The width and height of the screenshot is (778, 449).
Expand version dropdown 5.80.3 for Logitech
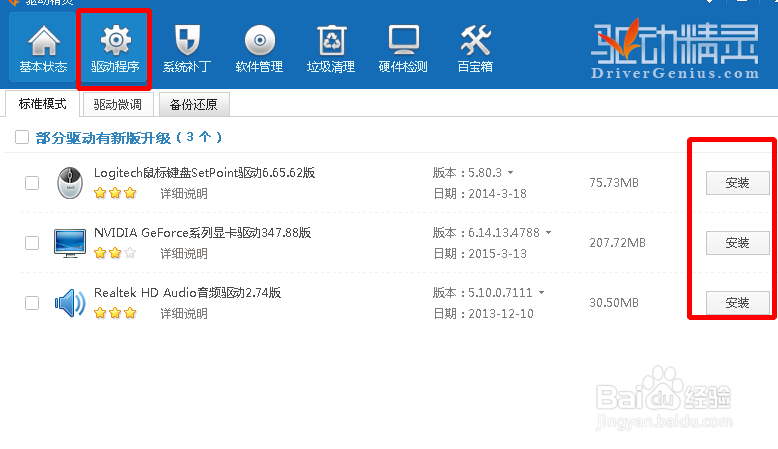510,173
